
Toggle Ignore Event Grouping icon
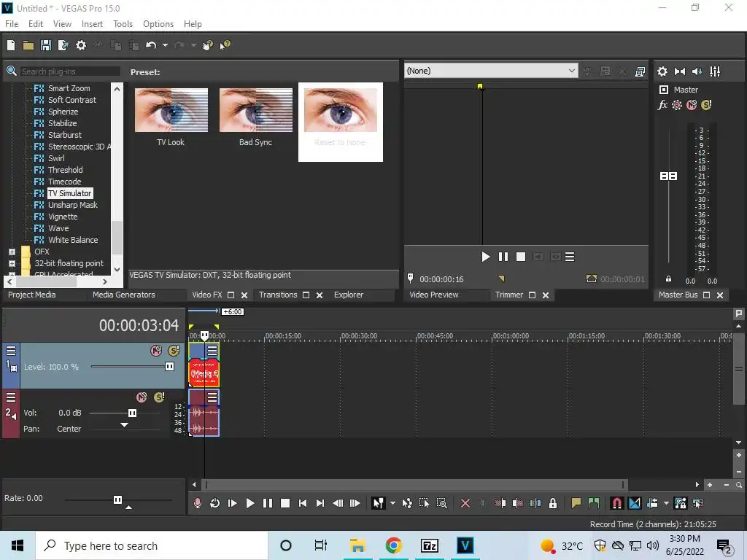698,503
